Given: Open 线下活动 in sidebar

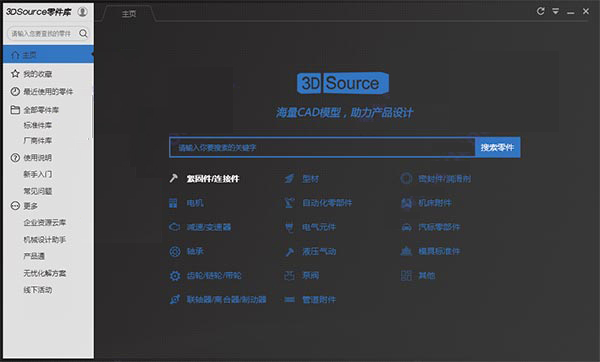Looking at the screenshot, I should 38,290.
